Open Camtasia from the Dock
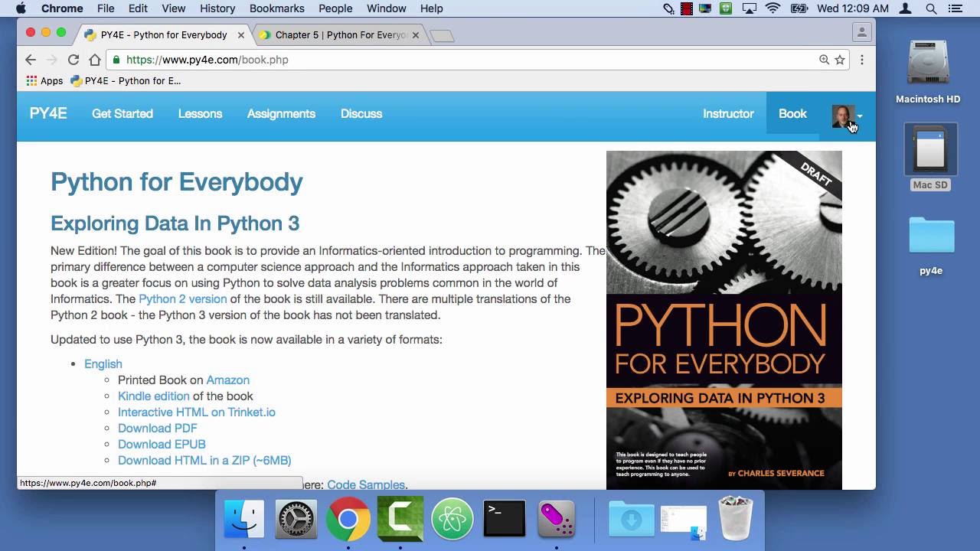 pos(400,519)
